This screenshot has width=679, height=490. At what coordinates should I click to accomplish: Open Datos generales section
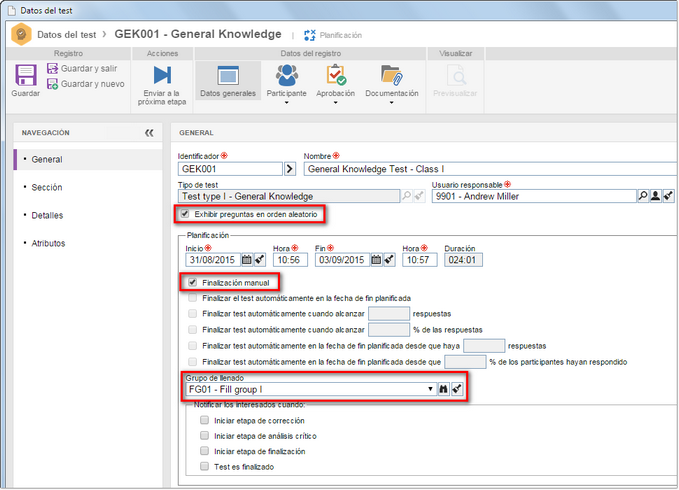228,81
